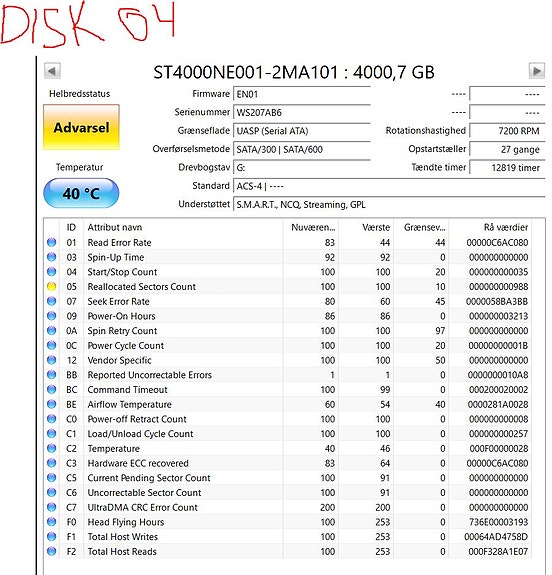Click the Advarsel health status button
This screenshot has height=575, width=552.
pyautogui.click(x=81, y=127)
